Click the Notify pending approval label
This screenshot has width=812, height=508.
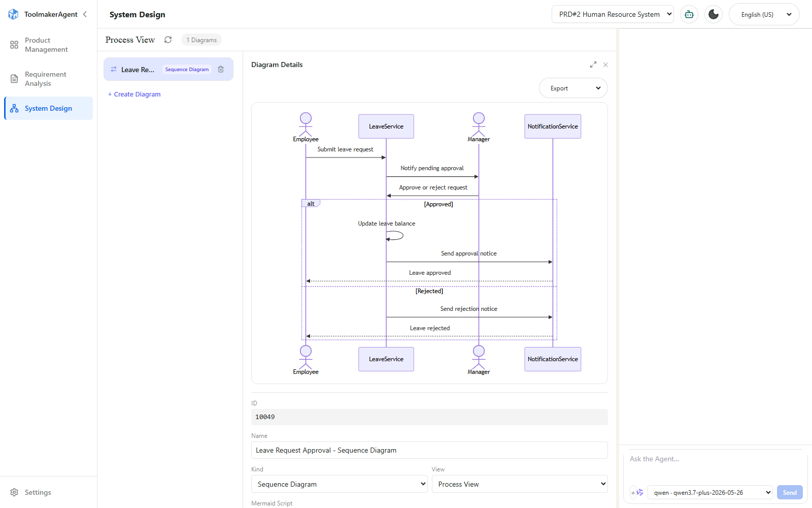click(432, 168)
